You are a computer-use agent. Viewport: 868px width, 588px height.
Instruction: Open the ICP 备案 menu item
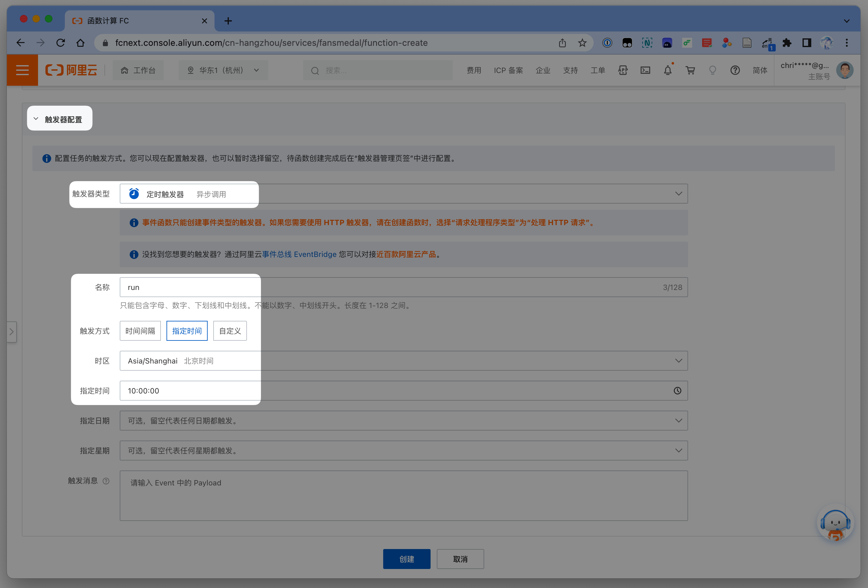[x=508, y=70]
